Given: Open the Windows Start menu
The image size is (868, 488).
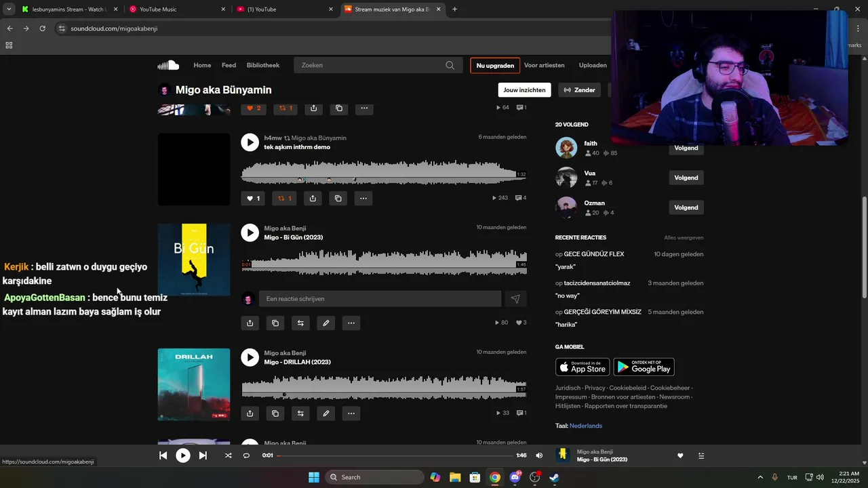Looking at the screenshot, I should (314, 477).
